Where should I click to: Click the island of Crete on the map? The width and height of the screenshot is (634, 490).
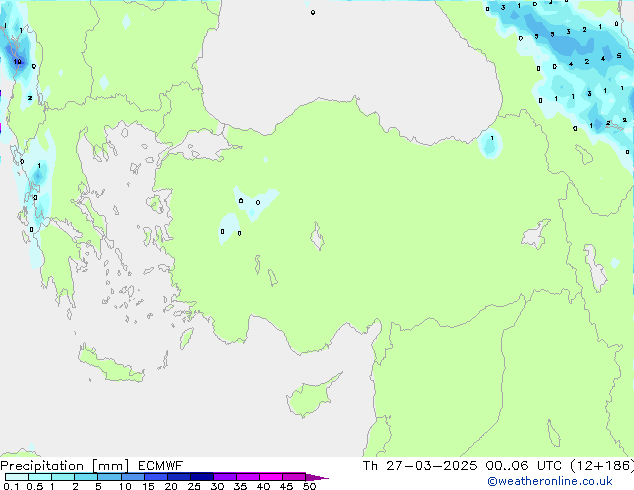coord(110,365)
